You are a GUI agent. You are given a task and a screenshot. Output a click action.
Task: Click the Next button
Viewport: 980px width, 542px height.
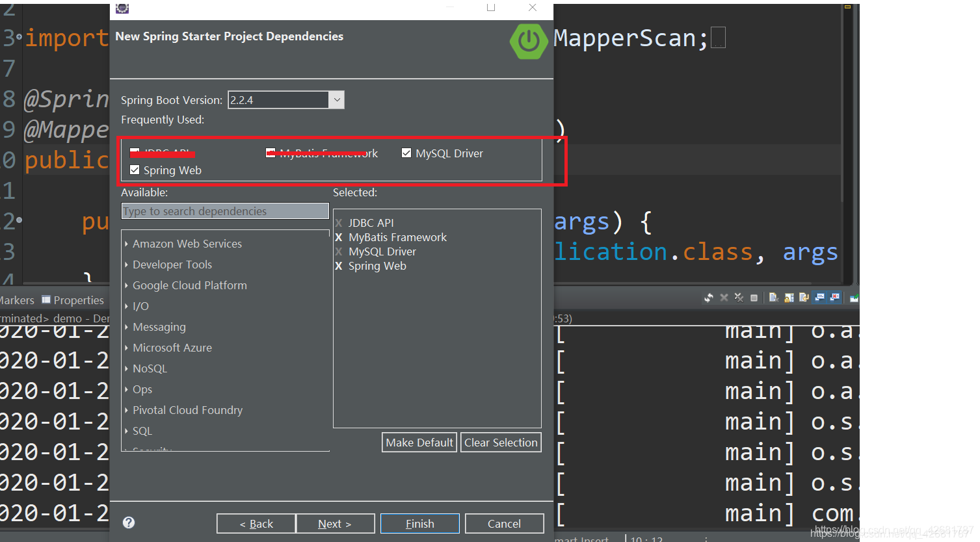point(335,524)
